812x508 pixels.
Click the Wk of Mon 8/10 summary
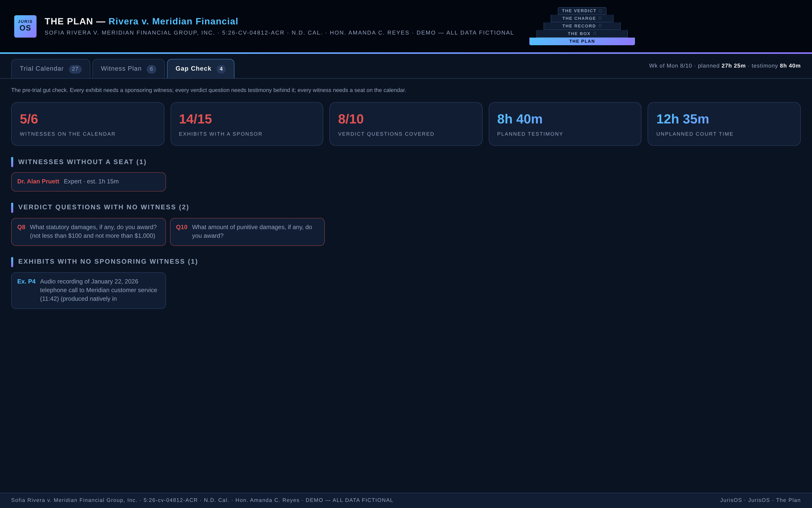coord(725,66)
